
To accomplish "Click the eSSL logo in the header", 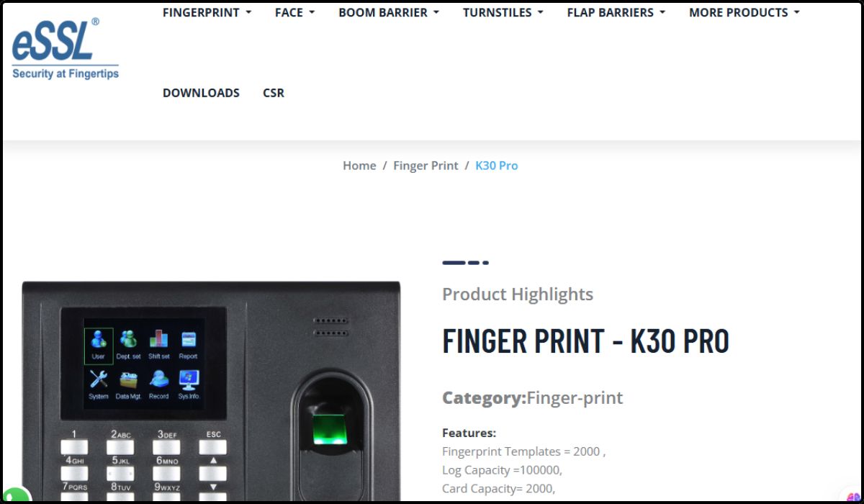I will 65,48.
